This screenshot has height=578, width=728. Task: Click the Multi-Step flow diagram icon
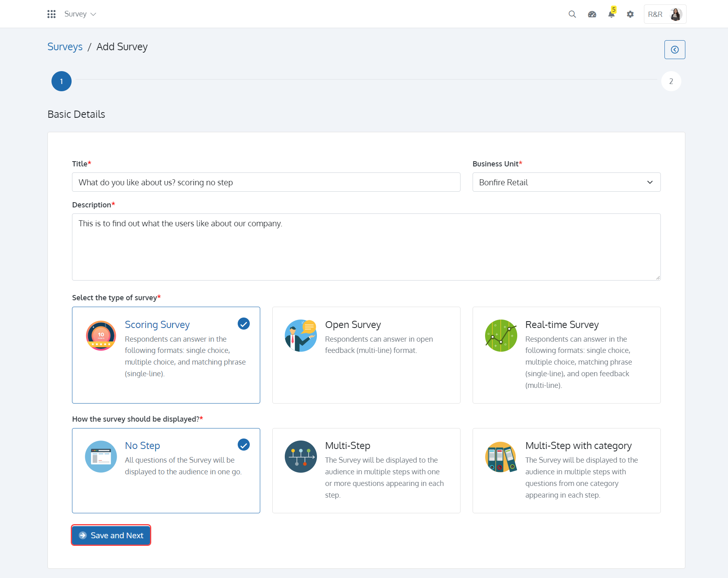pos(300,456)
